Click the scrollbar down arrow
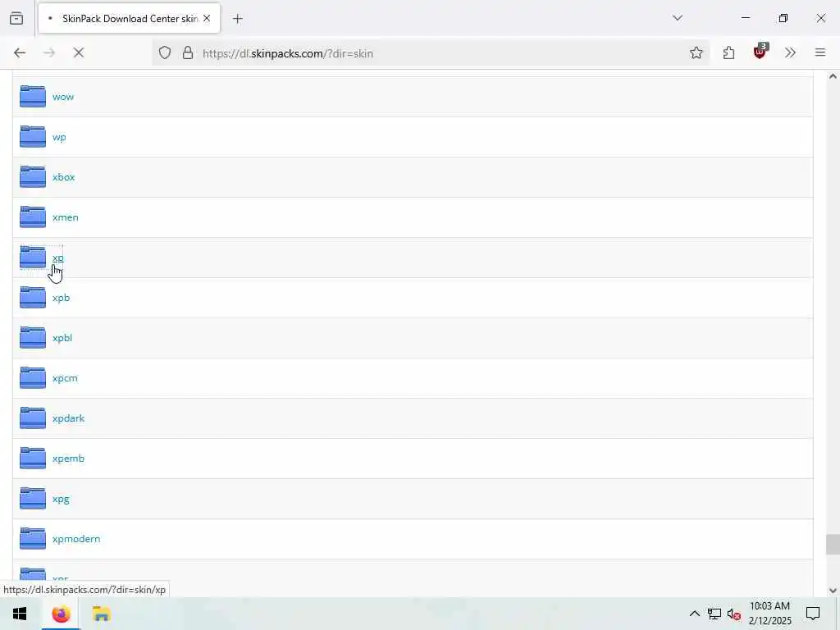The image size is (840, 630). (x=833, y=591)
